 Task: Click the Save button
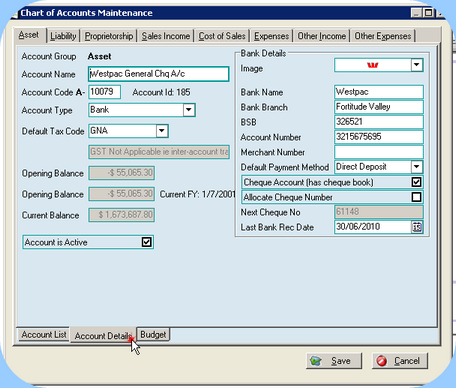(x=334, y=361)
